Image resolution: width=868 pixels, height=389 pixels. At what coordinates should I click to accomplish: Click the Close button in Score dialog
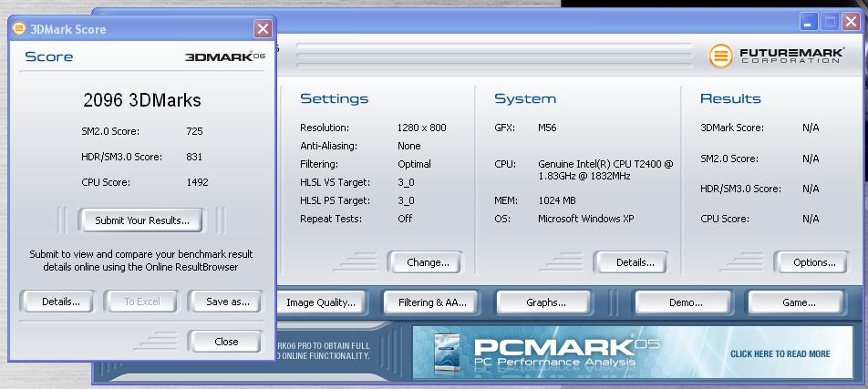(x=224, y=342)
